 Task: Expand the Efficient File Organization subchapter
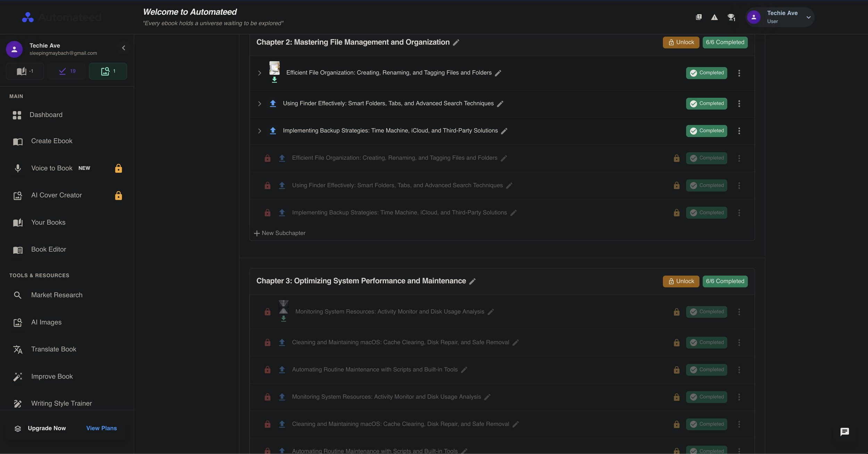[x=259, y=73]
